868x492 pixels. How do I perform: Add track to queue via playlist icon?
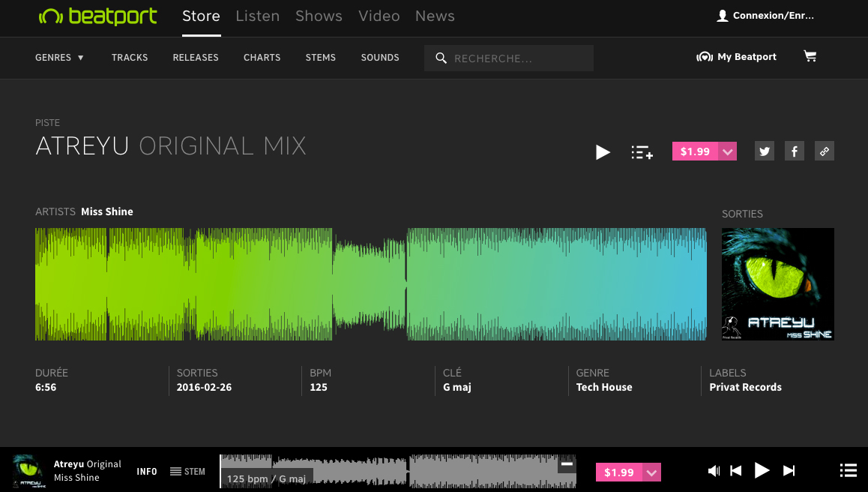point(642,152)
